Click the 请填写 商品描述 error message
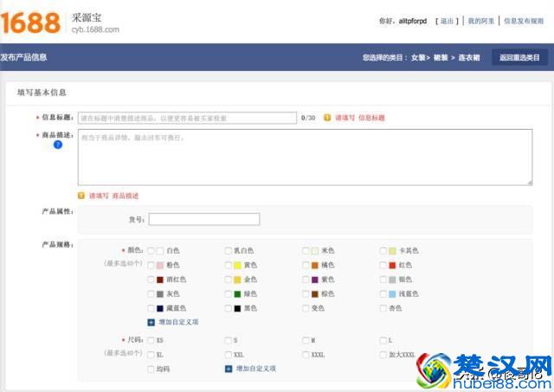This screenshot has height=392, width=554. 113,196
